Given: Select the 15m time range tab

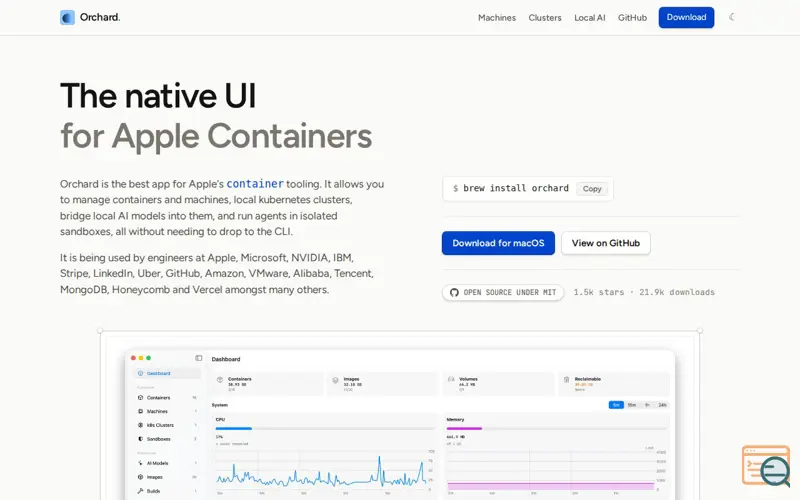Looking at the screenshot, I should [632, 405].
